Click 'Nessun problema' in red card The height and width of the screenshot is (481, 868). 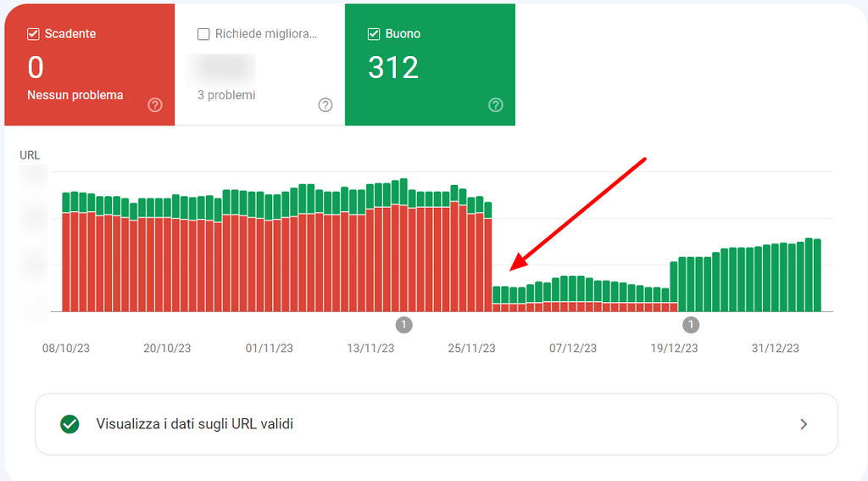[x=75, y=95]
